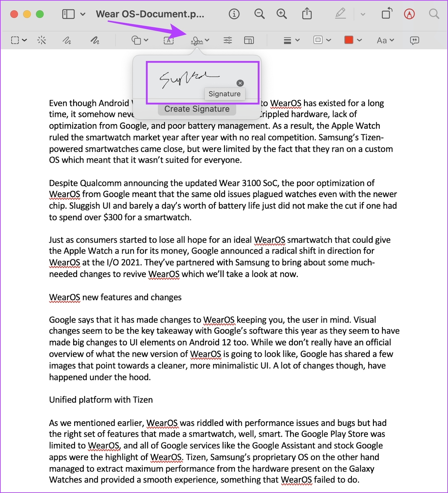
Task: Open the Text Style Aa dropdown
Action: tap(385, 40)
